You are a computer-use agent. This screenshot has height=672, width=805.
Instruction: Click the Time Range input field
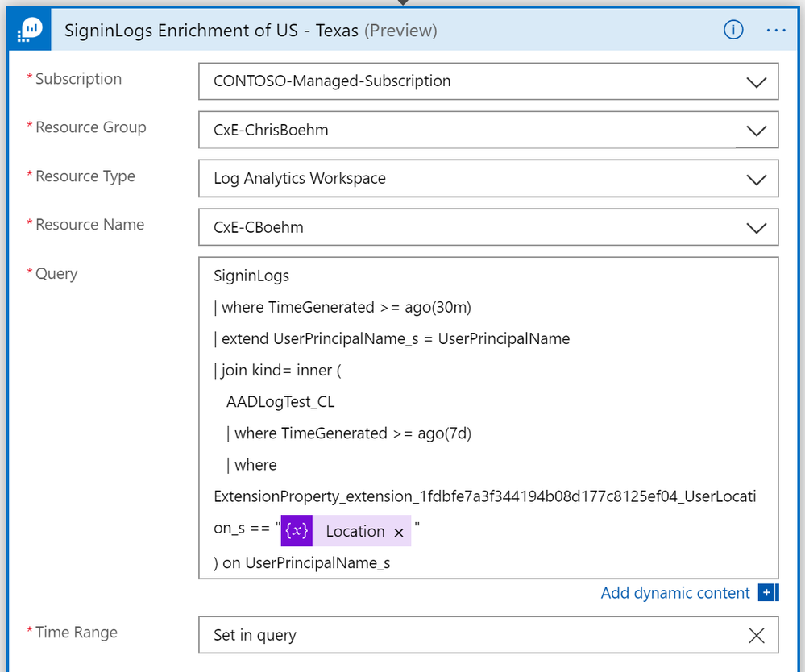click(467, 635)
